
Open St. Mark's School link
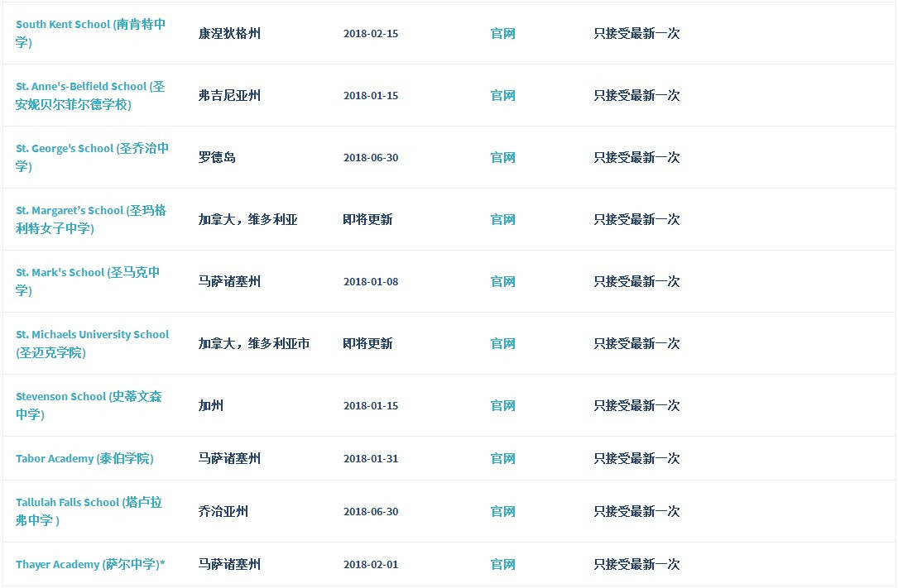coord(88,281)
